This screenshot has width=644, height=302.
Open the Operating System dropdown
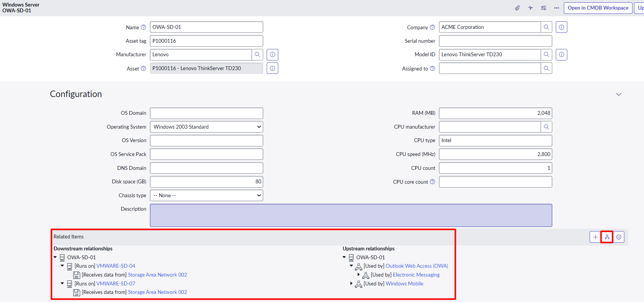click(x=207, y=127)
